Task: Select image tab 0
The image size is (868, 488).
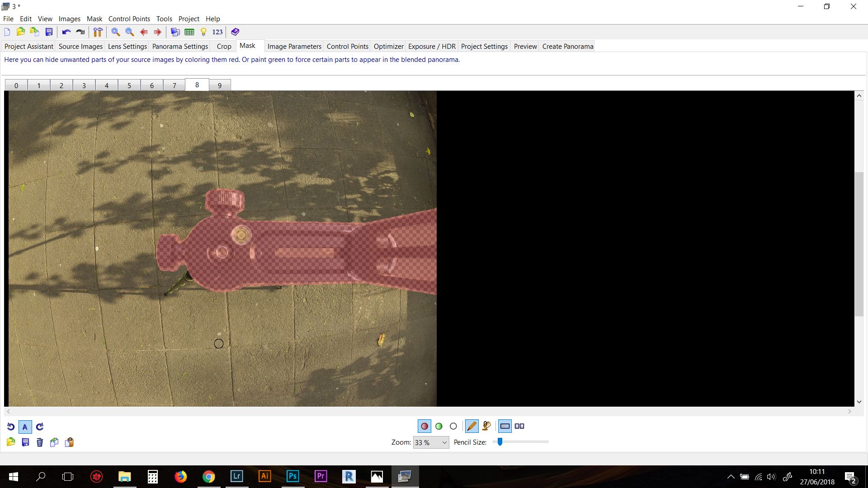Action: point(16,85)
